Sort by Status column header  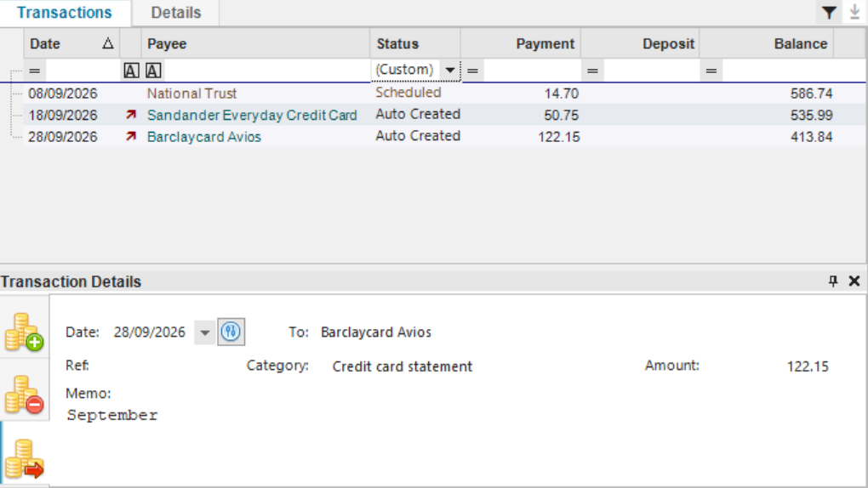(x=415, y=43)
